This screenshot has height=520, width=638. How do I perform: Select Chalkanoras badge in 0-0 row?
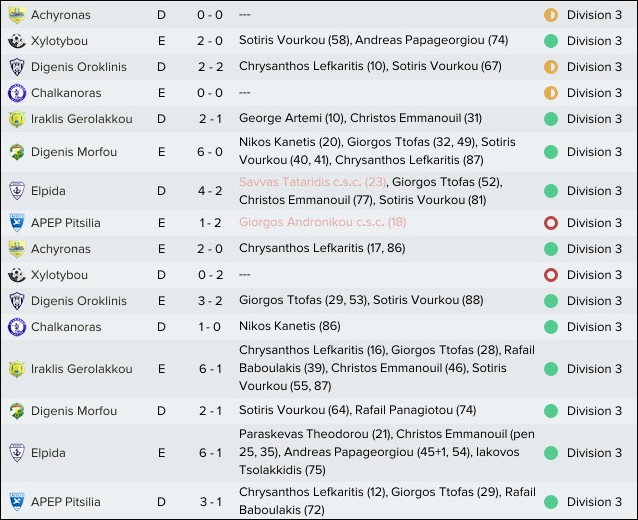17,93
